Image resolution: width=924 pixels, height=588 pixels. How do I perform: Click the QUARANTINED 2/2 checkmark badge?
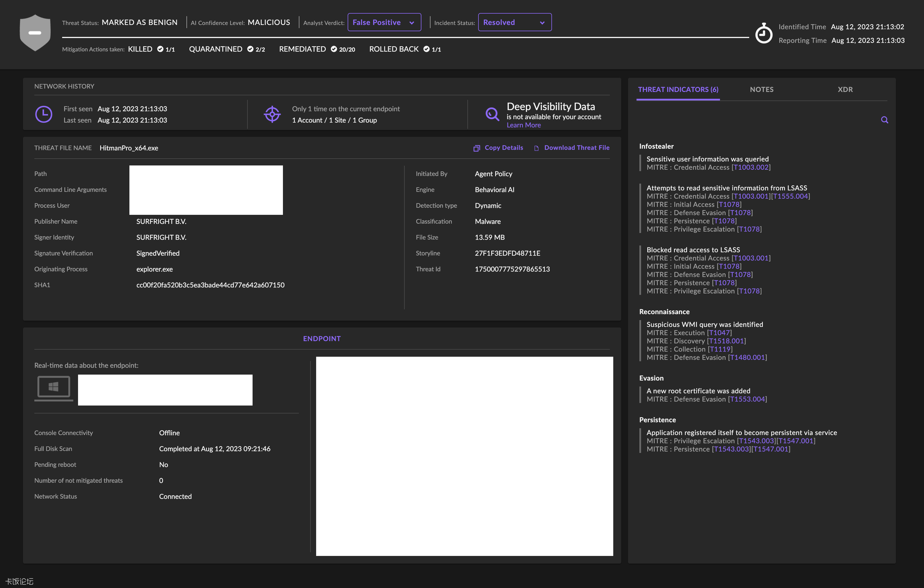point(250,49)
